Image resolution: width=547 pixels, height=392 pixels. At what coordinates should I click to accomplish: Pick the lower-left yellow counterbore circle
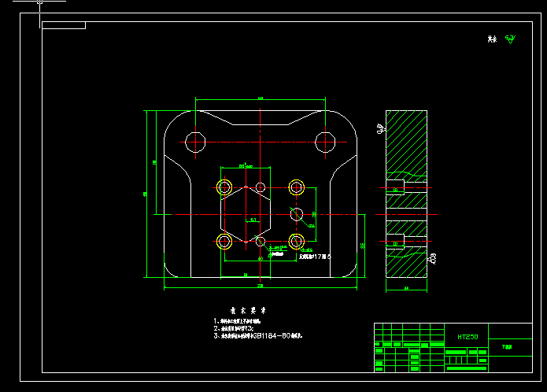click(x=224, y=242)
